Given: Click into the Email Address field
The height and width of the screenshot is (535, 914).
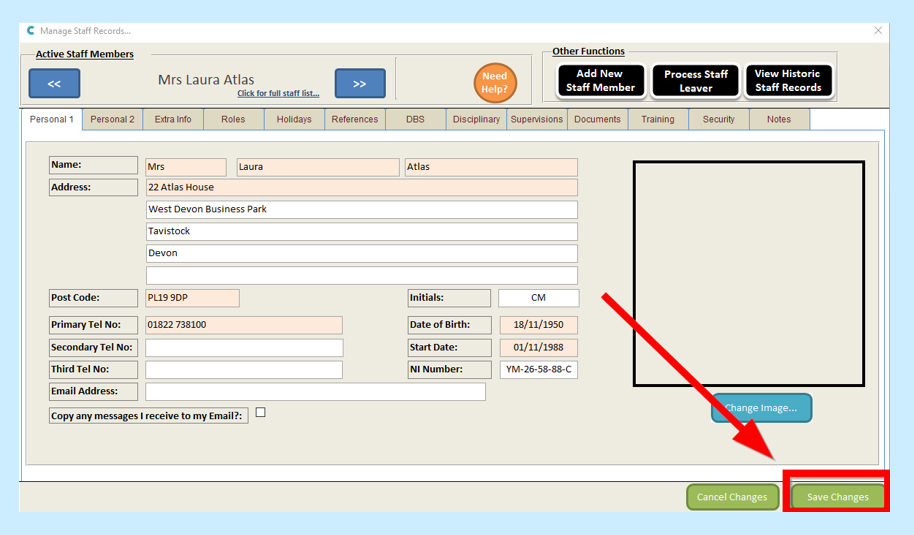Looking at the screenshot, I should point(315,392).
